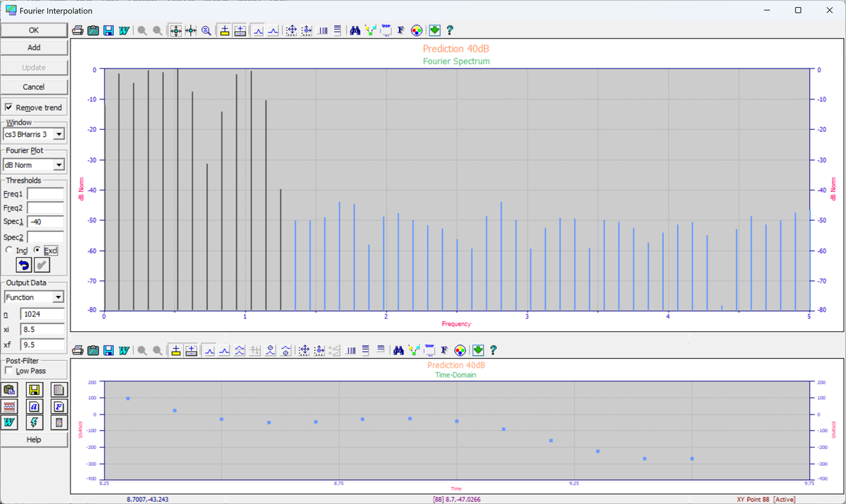846x504 pixels.
Task: Click the binoculars icon in the spectrum toolbar
Action: click(355, 31)
